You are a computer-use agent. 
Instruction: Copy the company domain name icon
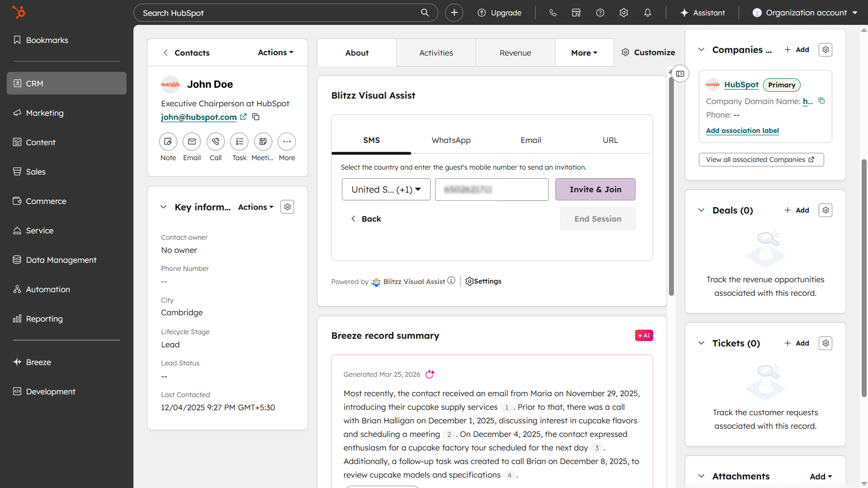[x=821, y=101]
